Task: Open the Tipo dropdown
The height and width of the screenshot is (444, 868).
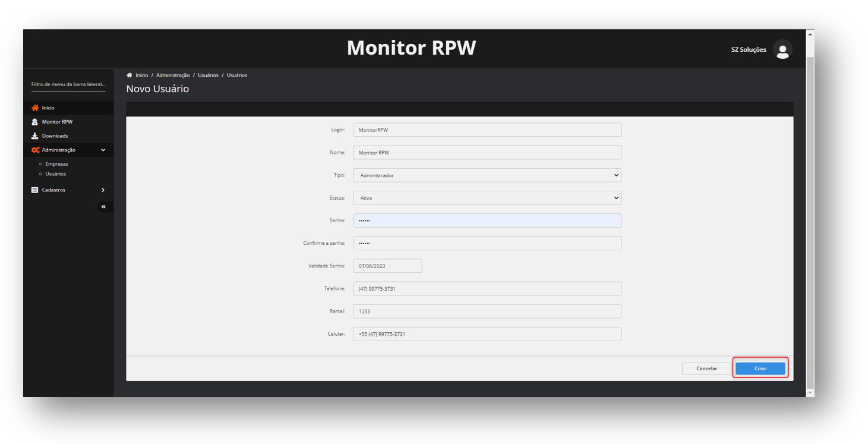Action: pos(487,175)
